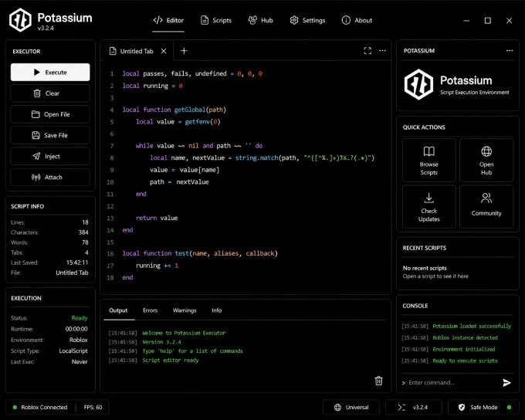Clear output with trash icon
Screen dimensions: 525x420
(378, 381)
